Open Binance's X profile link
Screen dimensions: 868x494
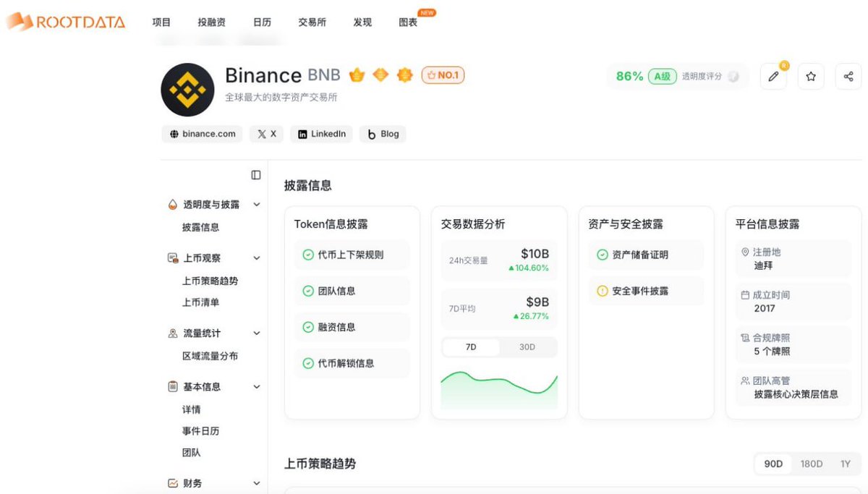pos(266,134)
